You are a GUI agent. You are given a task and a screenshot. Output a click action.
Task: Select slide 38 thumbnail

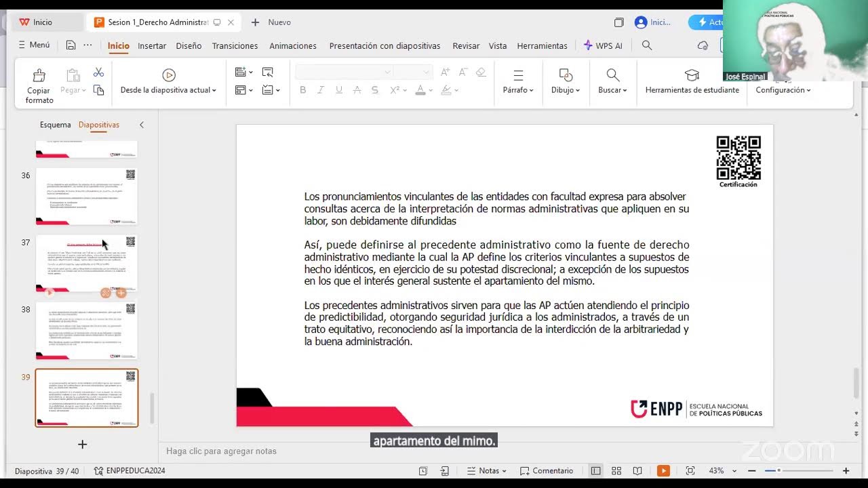[86, 331]
